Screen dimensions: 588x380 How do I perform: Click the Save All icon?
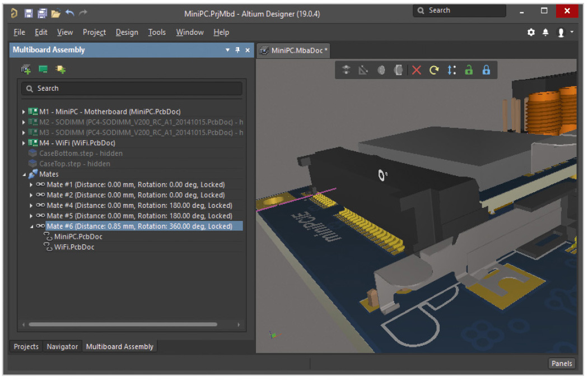43,13
